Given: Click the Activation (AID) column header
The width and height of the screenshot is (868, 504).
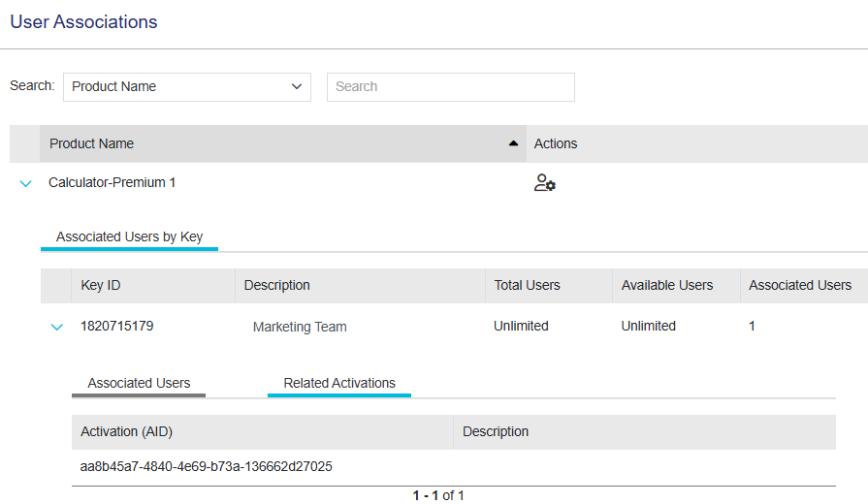Looking at the screenshot, I should point(126,431).
